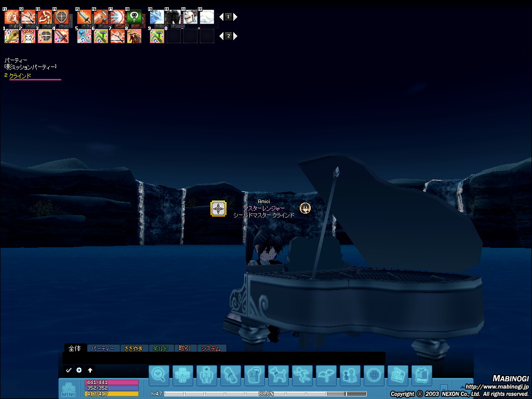Select party member クラインド in party list
532x399 pixels.
click(x=21, y=76)
